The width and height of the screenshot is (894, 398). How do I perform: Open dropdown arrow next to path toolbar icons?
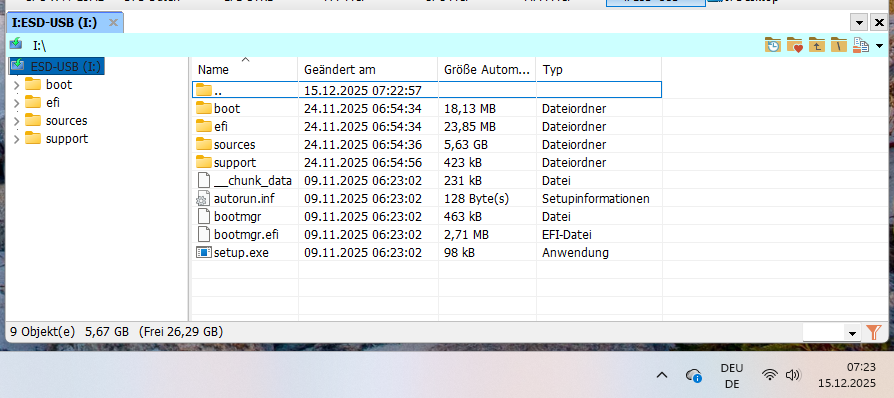[879, 46]
